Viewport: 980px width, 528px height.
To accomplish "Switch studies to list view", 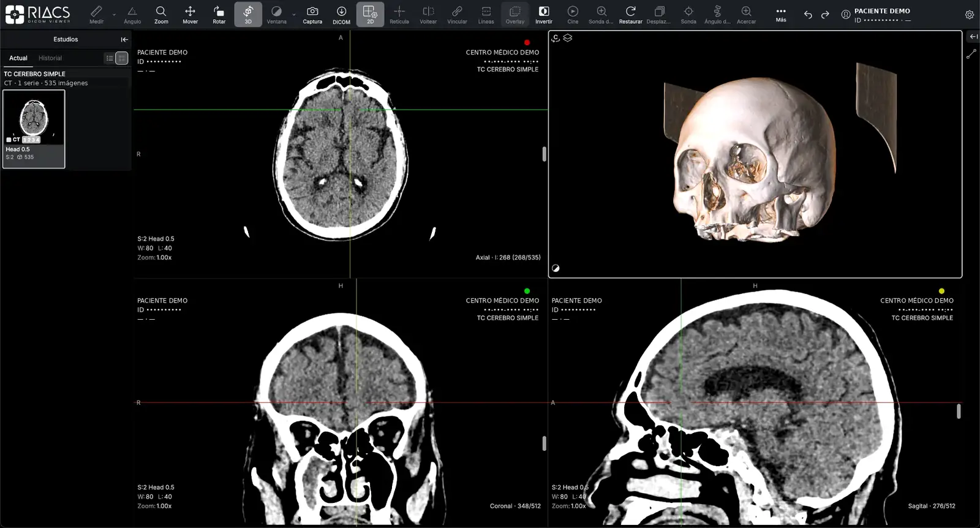I will 110,58.
